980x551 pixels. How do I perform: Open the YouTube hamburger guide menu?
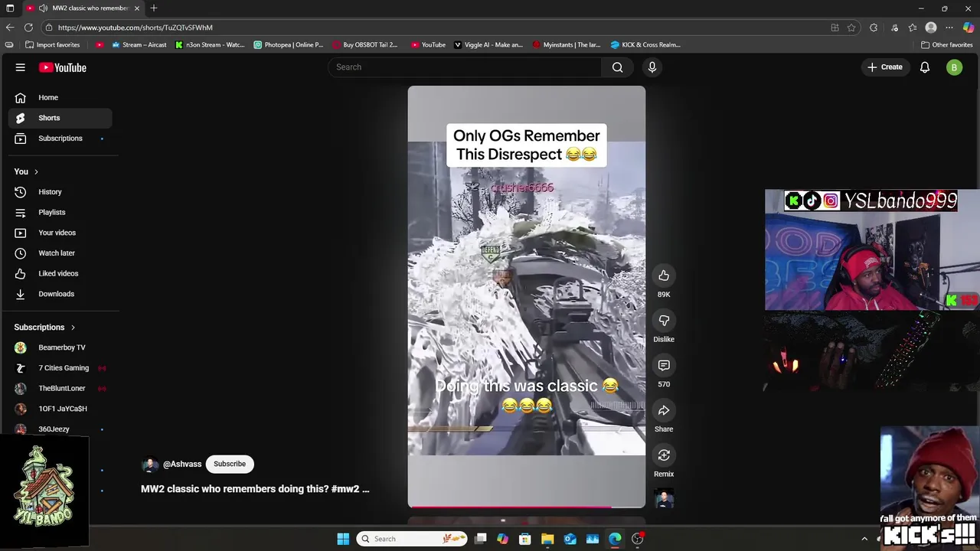point(21,67)
